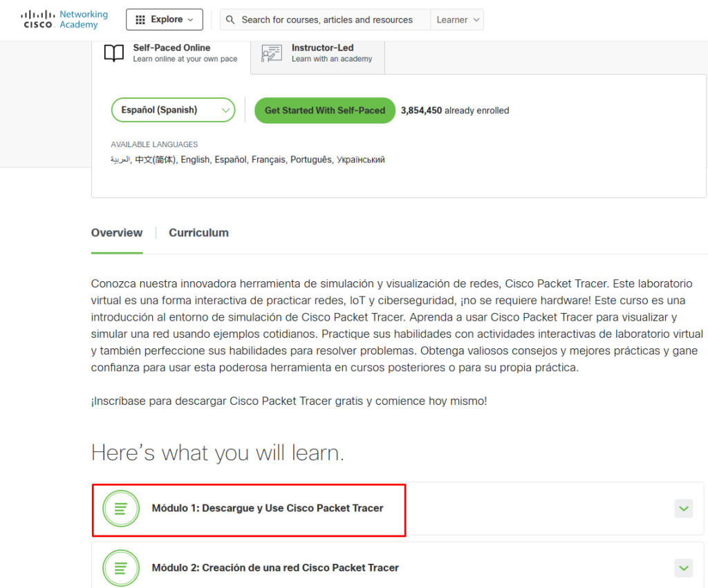
Task: Click the grid icon in Explore button
Action: [x=140, y=20]
